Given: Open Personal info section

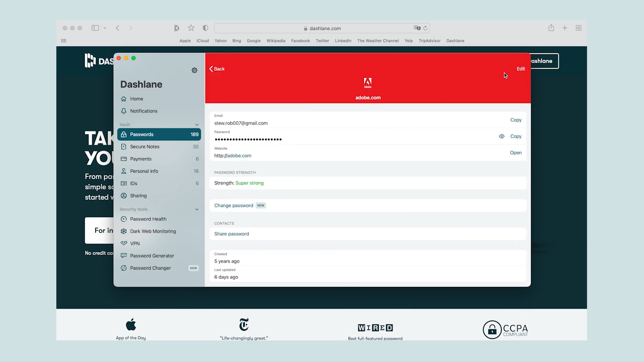Looking at the screenshot, I should [x=159, y=171].
